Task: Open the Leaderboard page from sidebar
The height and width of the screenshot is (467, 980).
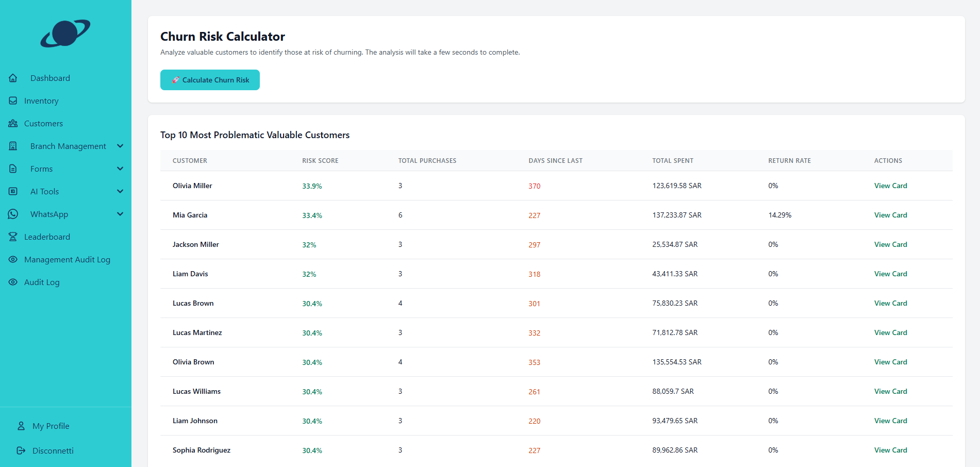Action: [x=47, y=237]
